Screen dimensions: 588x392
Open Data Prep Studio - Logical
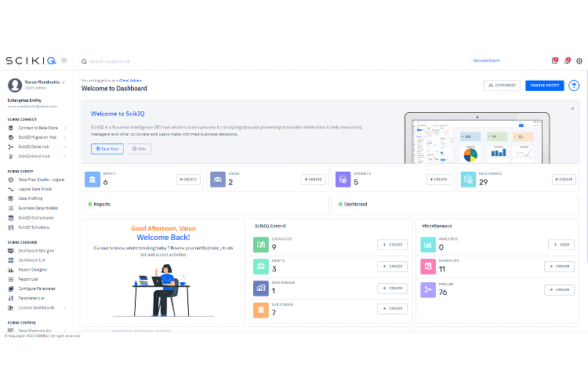click(x=42, y=180)
